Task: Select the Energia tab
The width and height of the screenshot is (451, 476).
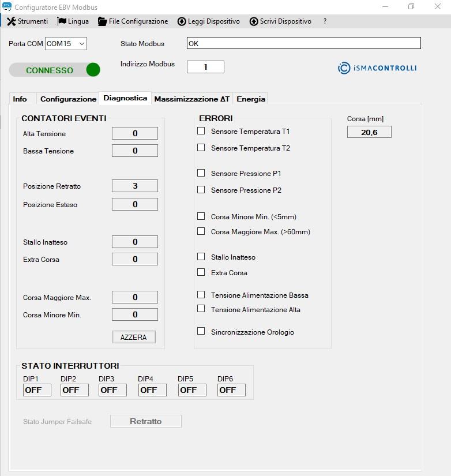Action: [251, 99]
